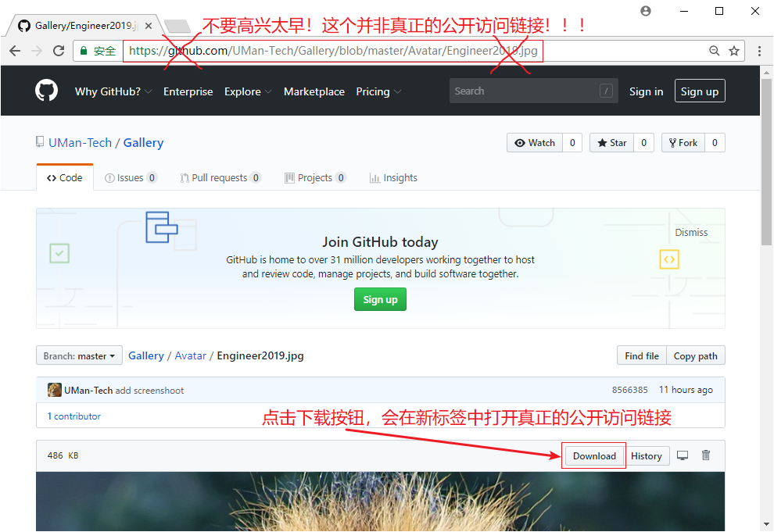The width and height of the screenshot is (774, 532).
Task: Expand the Explore menu
Action: tap(248, 91)
